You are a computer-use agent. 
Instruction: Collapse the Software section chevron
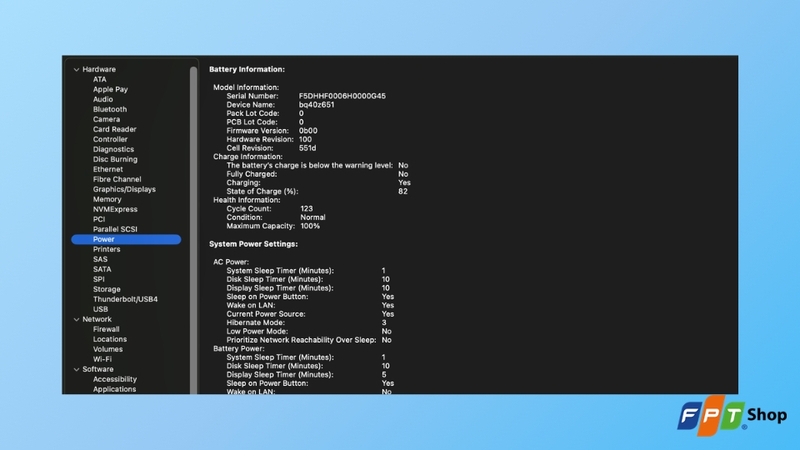[77, 369]
